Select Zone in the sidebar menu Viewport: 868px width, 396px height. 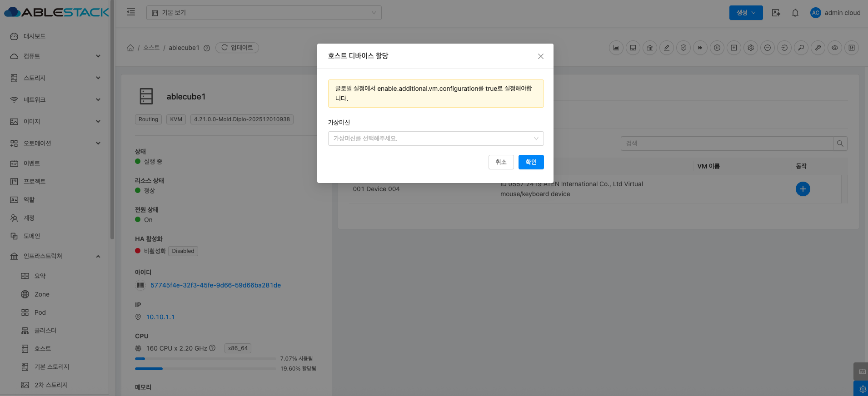click(x=42, y=294)
